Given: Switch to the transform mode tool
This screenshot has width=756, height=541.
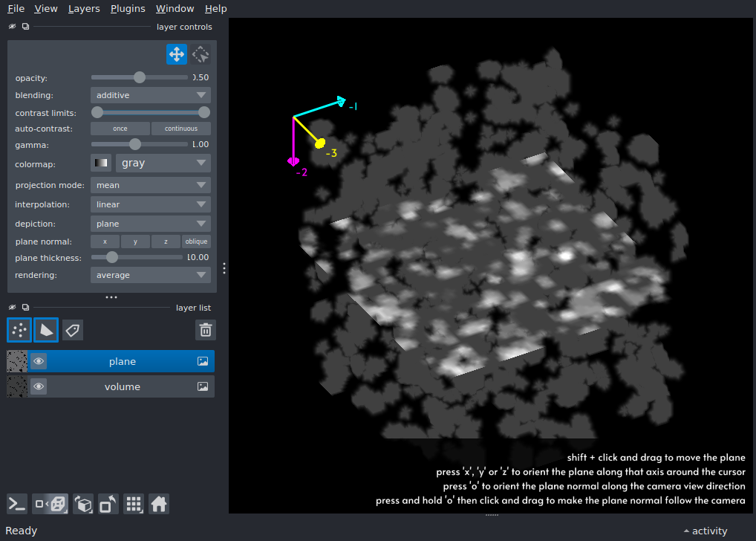Looking at the screenshot, I should (200, 54).
